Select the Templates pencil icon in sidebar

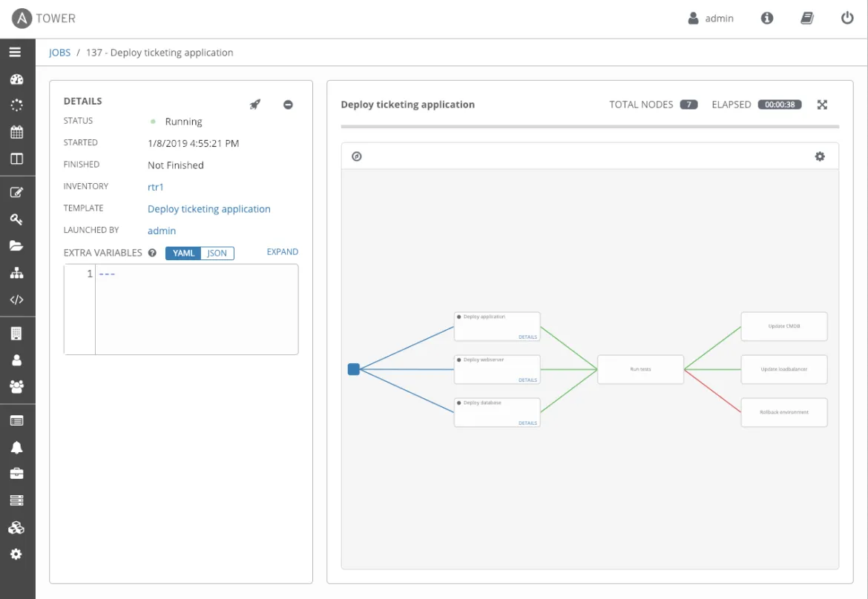click(x=16, y=191)
